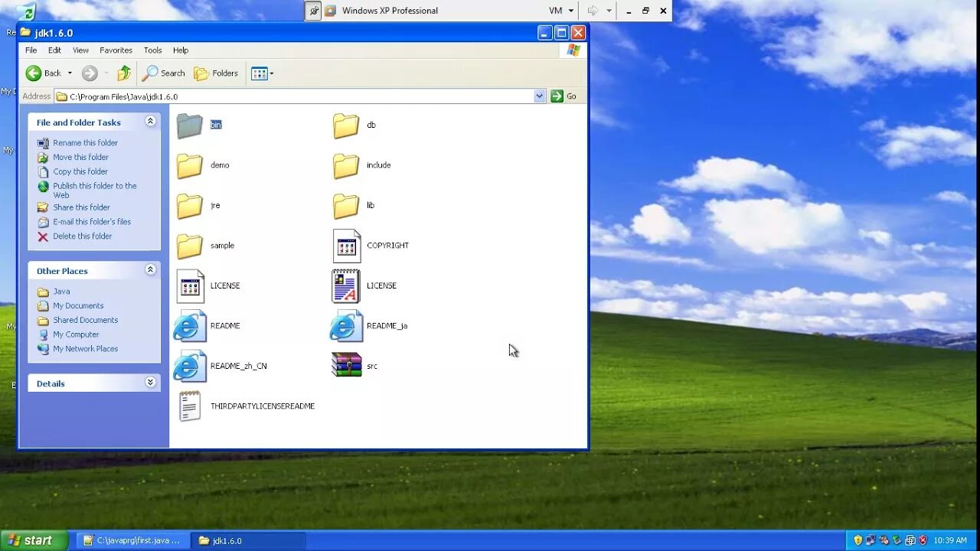Collapse the File and Folder Tasks panel

tap(150, 122)
